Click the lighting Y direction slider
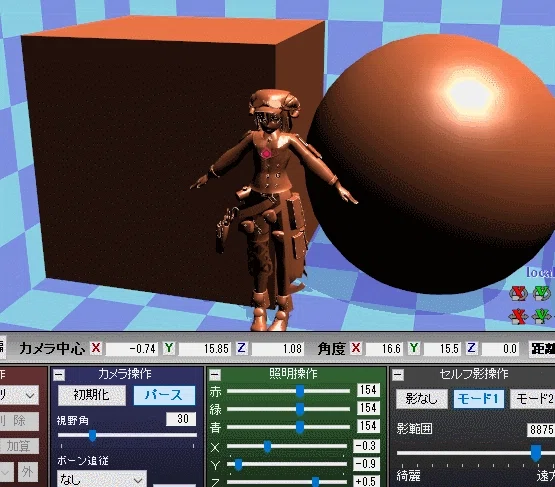This screenshot has width=555, height=487. 287,464
